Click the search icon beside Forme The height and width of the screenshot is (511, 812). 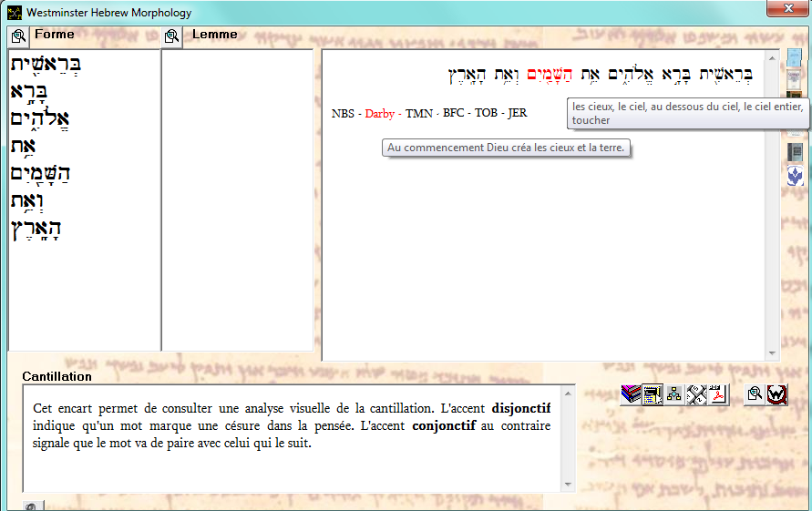(x=18, y=36)
